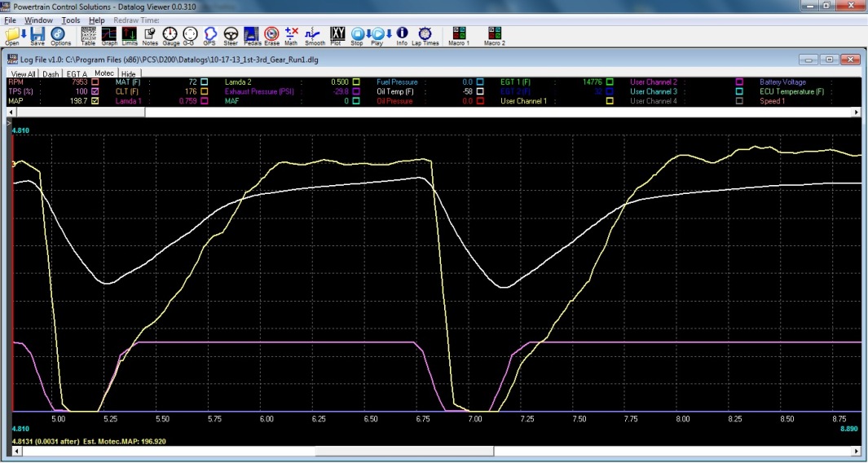Image resolution: width=868 pixels, height=463 pixels.
Task: Select the View All tab
Action: click(x=22, y=73)
